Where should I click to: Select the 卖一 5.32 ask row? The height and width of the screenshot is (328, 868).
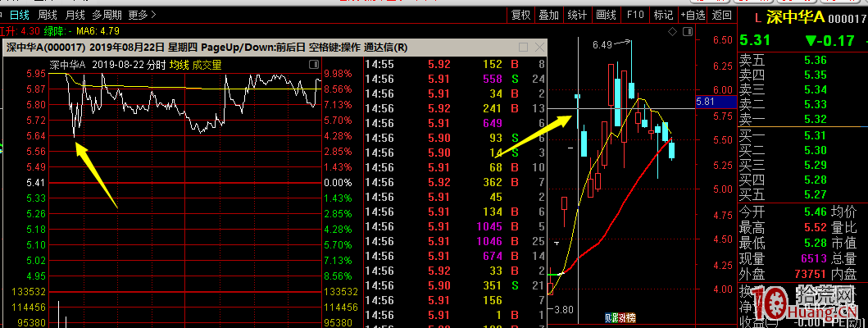802,119
